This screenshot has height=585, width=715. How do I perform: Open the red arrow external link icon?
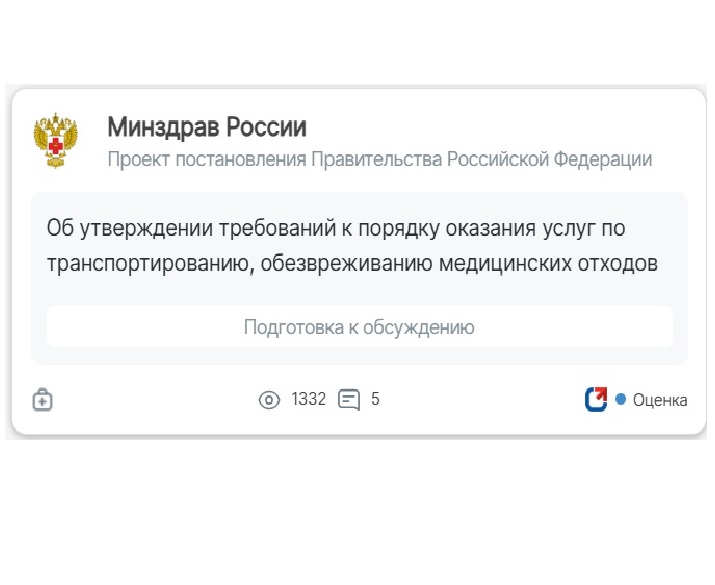596,399
